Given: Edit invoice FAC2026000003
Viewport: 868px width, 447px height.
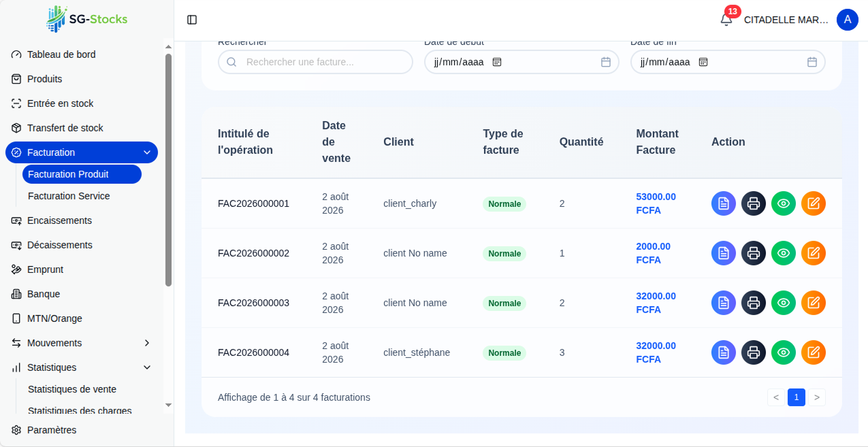Looking at the screenshot, I should pyautogui.click(x=814, y=303).
